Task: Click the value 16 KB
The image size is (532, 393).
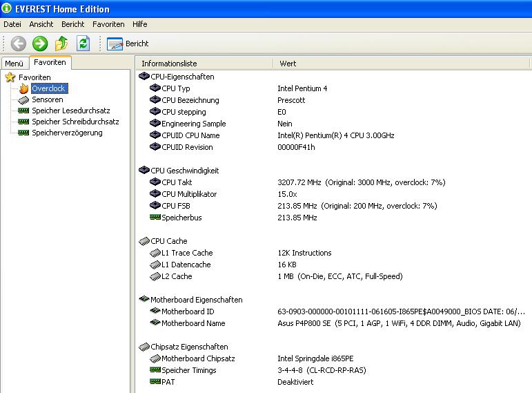Action: pyautogui.click(x=287, y=265)
